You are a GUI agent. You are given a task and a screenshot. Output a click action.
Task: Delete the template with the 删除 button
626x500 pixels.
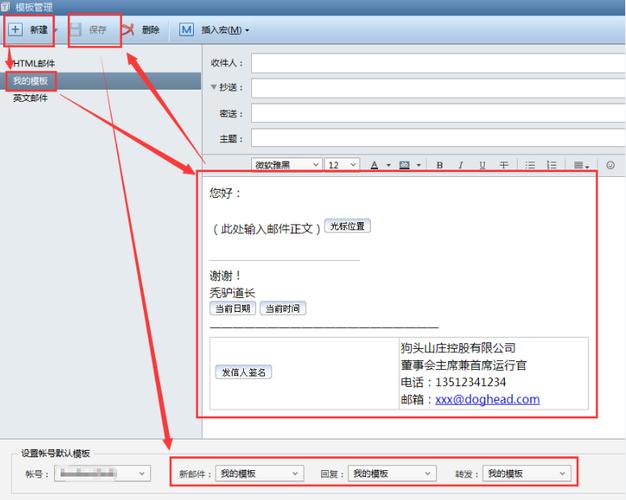pos(141,30)
